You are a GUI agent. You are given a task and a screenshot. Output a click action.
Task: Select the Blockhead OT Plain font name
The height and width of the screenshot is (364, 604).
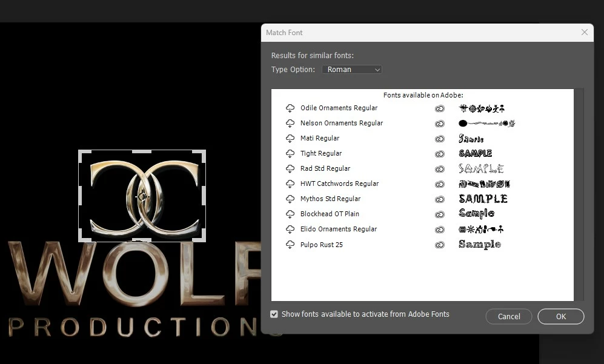[330, 214]
